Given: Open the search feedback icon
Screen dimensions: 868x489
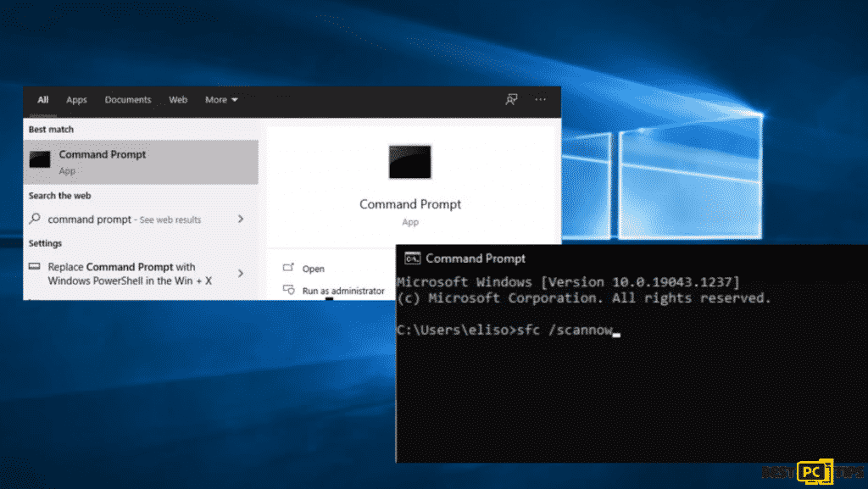Looking at the screenshot, I should tap(511, 99).
